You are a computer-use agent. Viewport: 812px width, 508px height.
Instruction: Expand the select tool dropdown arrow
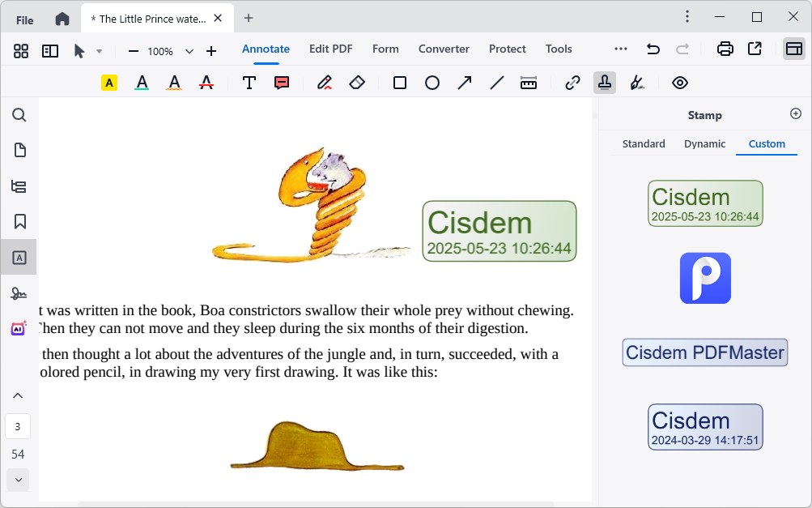pyautogui.click(x=100, y=50)
